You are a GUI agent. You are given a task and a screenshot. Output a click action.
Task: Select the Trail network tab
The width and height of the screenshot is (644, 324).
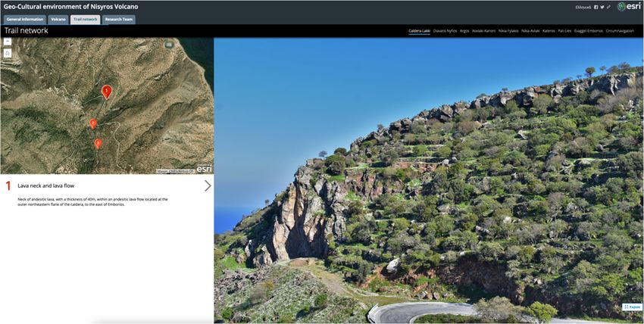pos(86,20)
